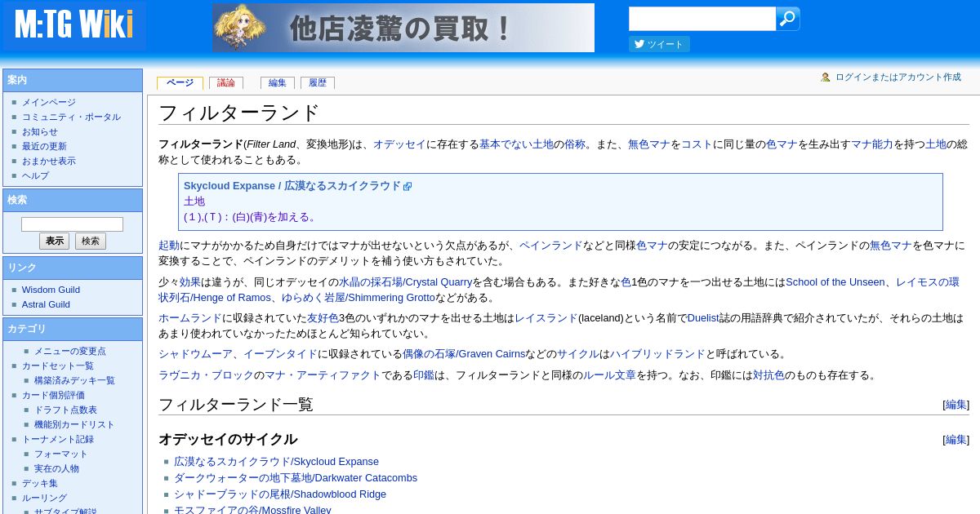Focus the sidebar 検索 input box

click(72, 224)
